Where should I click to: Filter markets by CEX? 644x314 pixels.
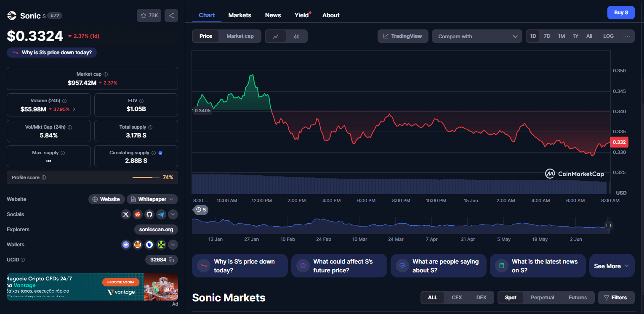pyautogui.click(x=457, y=298)
